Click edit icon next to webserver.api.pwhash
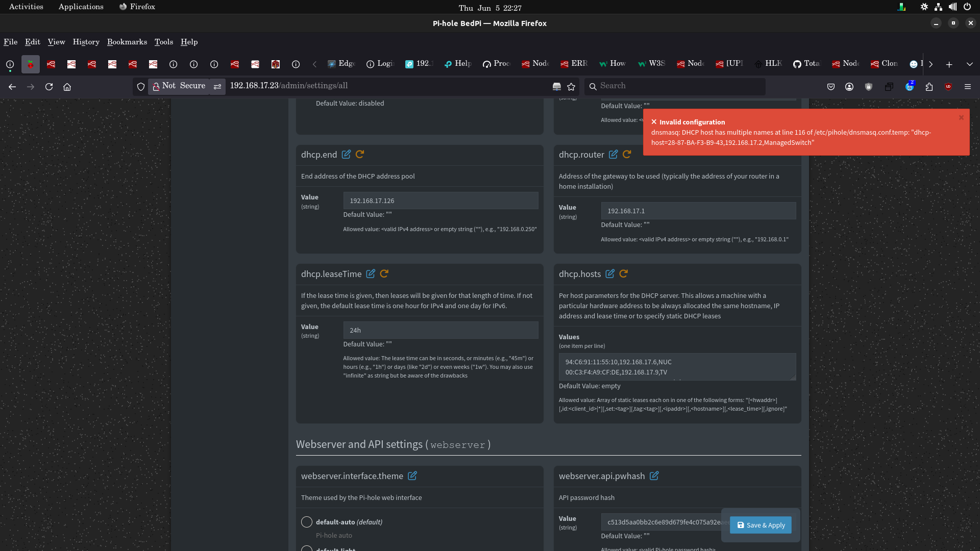The height and width of the screenshot is (551, 980). 654,475
